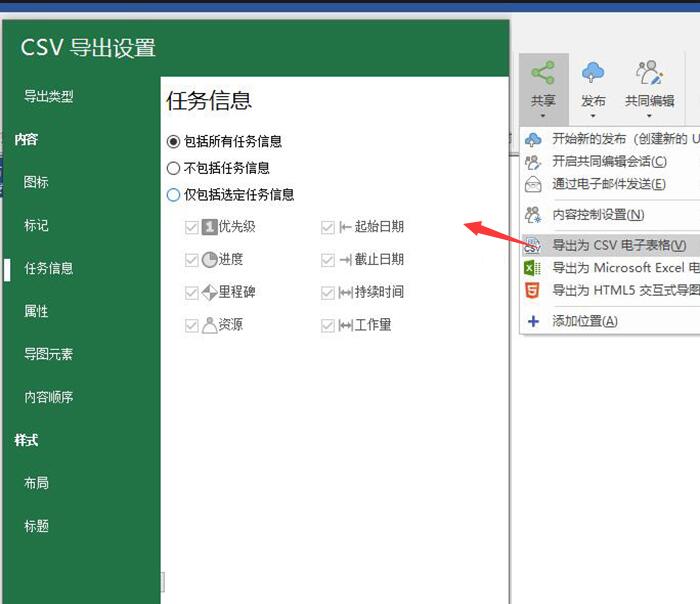Screen dimensions: 700x604
Task: Open the 内容顺序 settings page
Action: coord(49,397)
